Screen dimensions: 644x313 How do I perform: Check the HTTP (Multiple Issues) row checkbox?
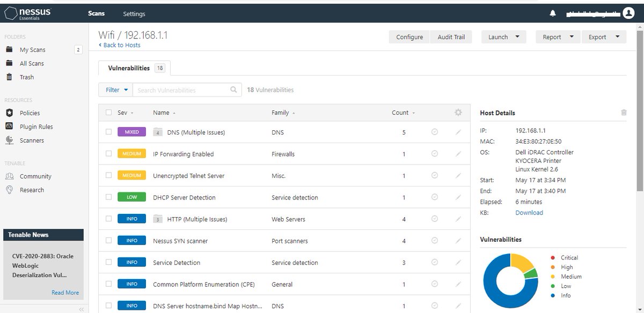click(109, 219)
